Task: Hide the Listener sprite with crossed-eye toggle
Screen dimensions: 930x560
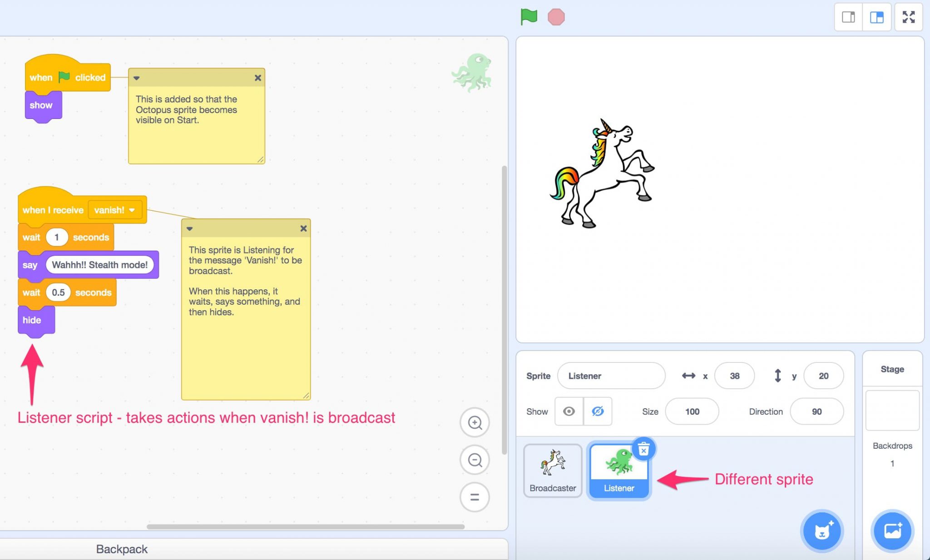Action: (x=598, y=411)
